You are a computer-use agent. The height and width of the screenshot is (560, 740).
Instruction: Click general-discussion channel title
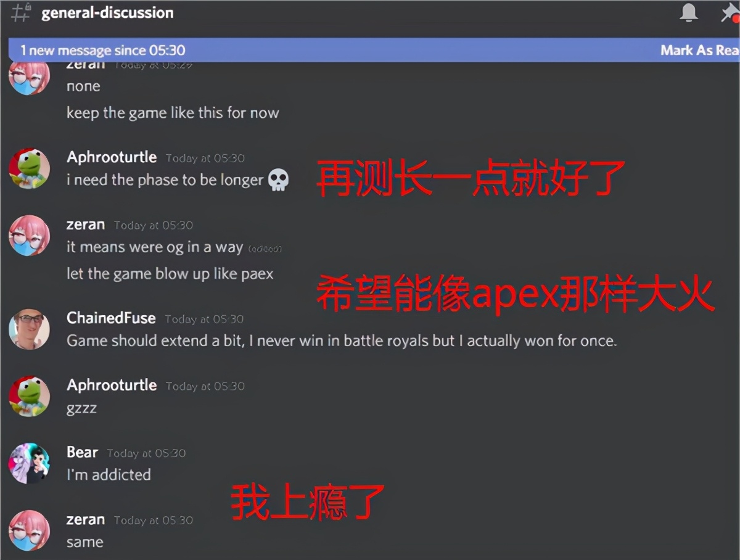tap(107, 12)
